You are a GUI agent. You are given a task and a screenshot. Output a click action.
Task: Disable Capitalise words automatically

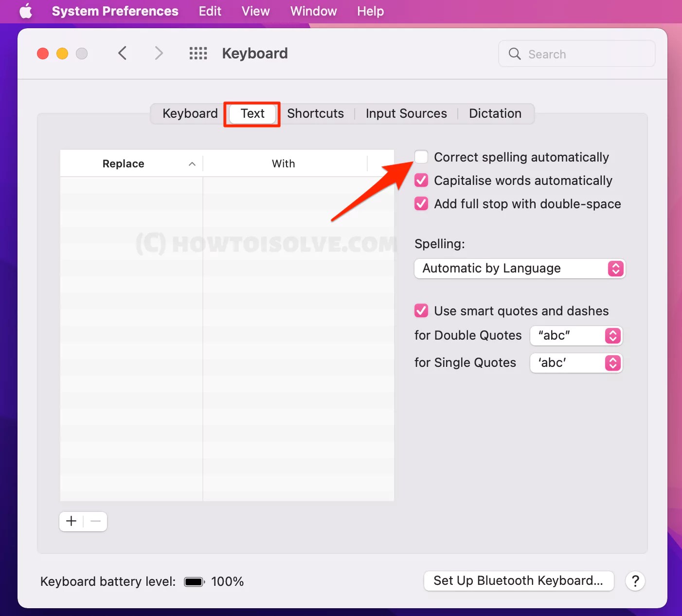(x=421, y=180)
